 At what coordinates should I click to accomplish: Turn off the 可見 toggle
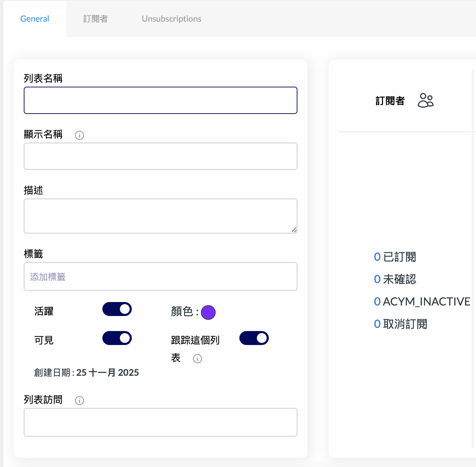click(117, 338)
